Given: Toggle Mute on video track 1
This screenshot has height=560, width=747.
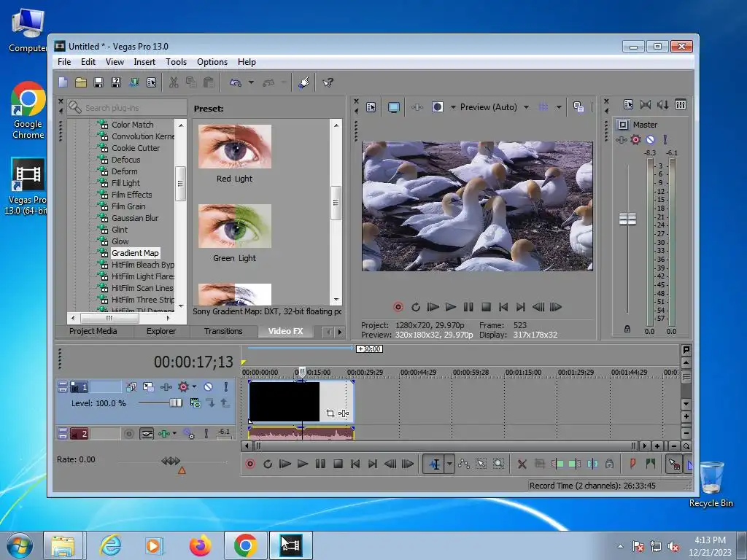Looking at the screenshot, I should coord(208,386).
